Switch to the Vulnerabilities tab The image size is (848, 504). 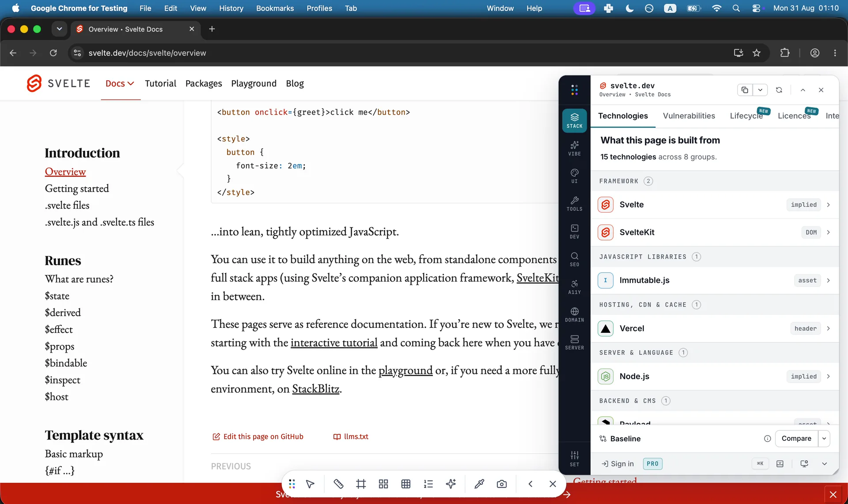689,116
